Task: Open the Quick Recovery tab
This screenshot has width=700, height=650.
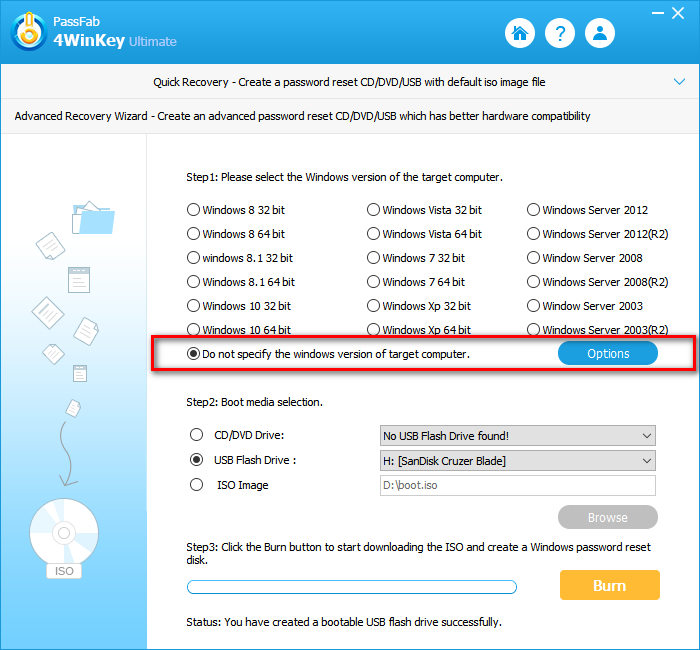Action: 349,82
